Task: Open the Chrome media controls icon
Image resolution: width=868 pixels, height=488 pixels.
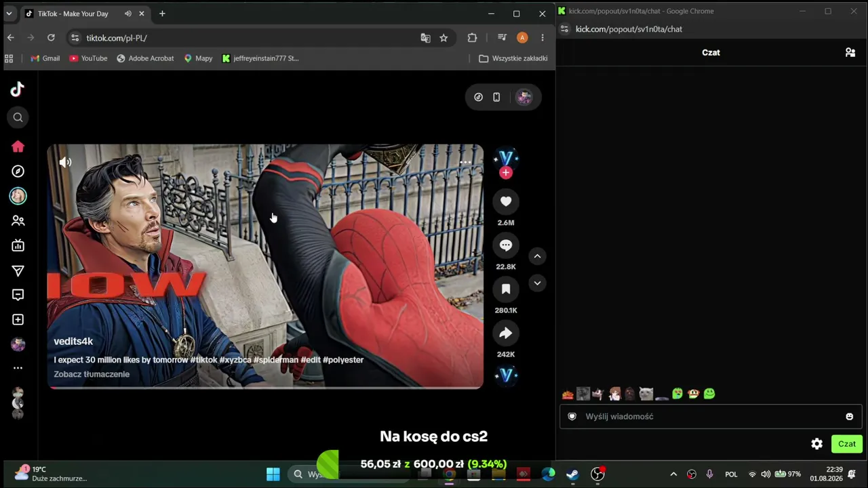Action: point(502,38)
